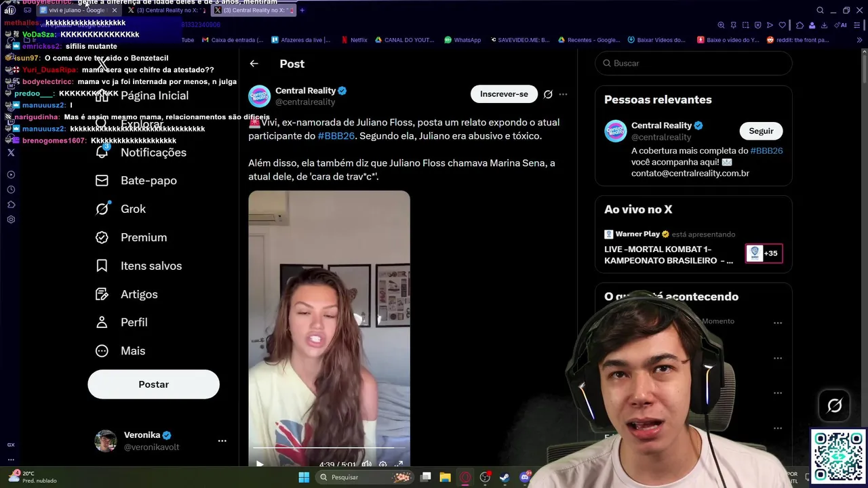This screenshot has height=488, width=868.
Task: Open Opera browser extensions icon
Action: [800, 25]
